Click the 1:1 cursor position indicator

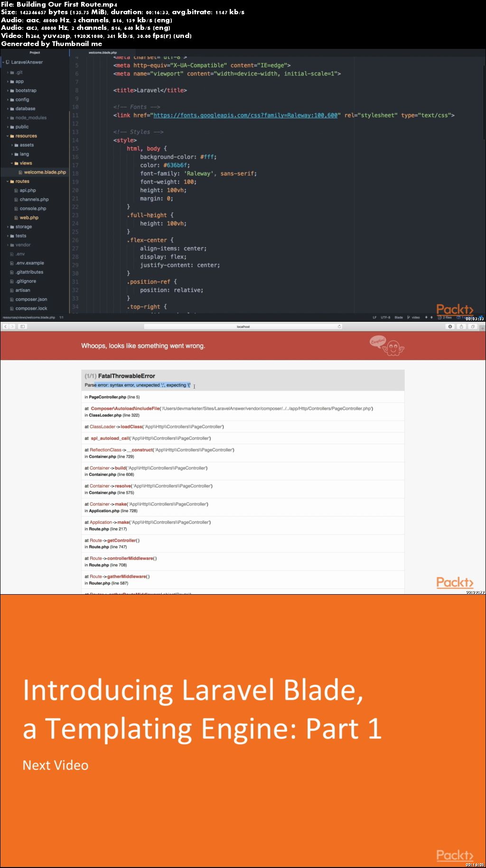click(x=61, y=317)
